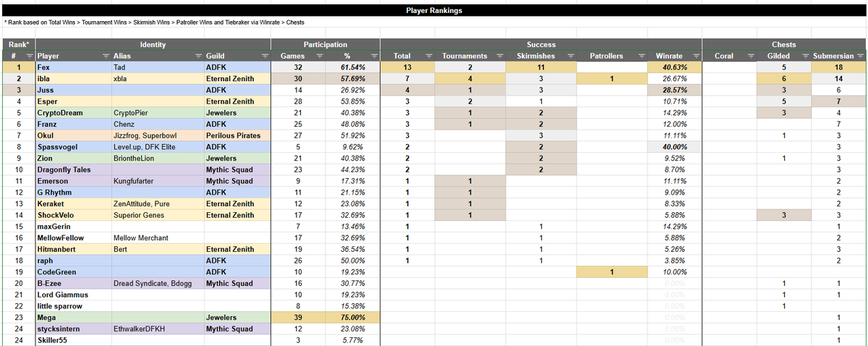The width and height of the screenshot is (868, 346).
Task: Click alias cell Kungfufarter
Action: pyautogui.click(x=158, y=181)
